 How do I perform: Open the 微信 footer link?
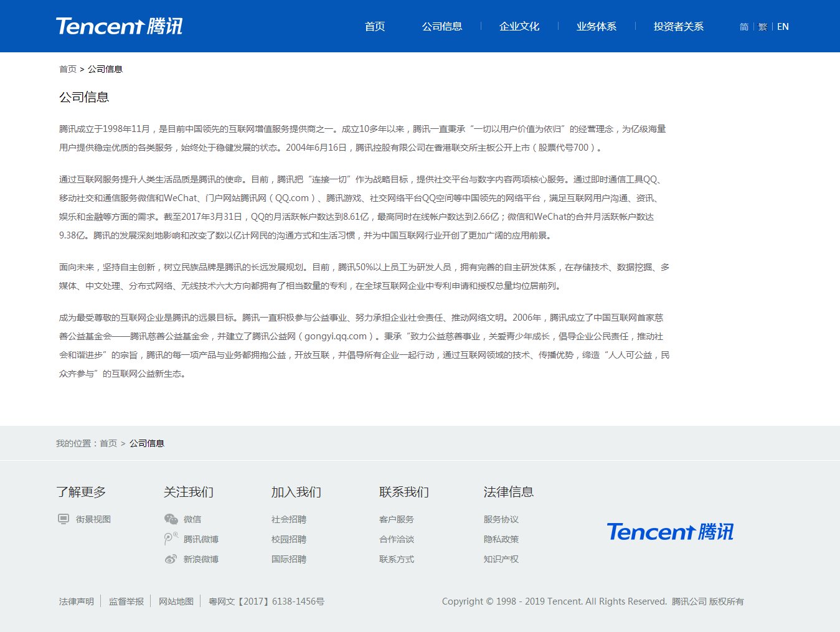tap(192, 519)
